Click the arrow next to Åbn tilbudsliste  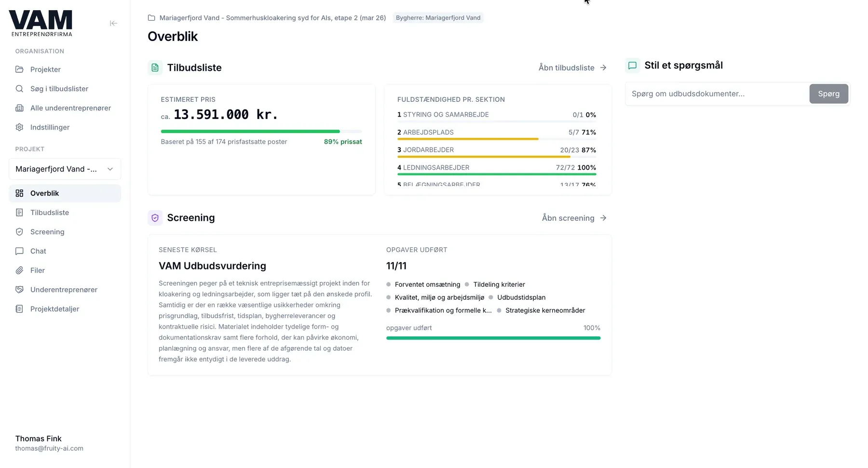(603, 68)
